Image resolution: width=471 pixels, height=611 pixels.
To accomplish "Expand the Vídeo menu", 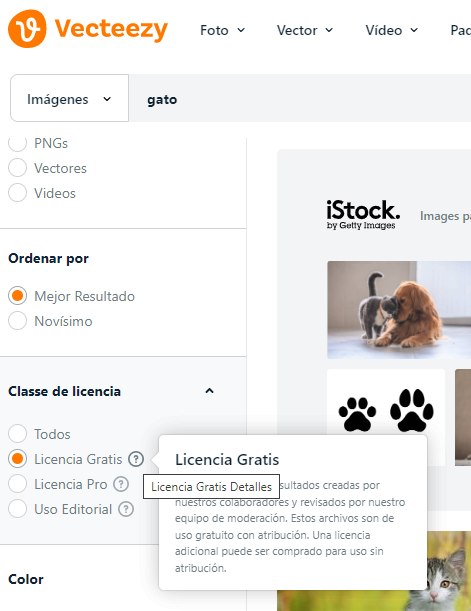I will (x=392, y=30).
